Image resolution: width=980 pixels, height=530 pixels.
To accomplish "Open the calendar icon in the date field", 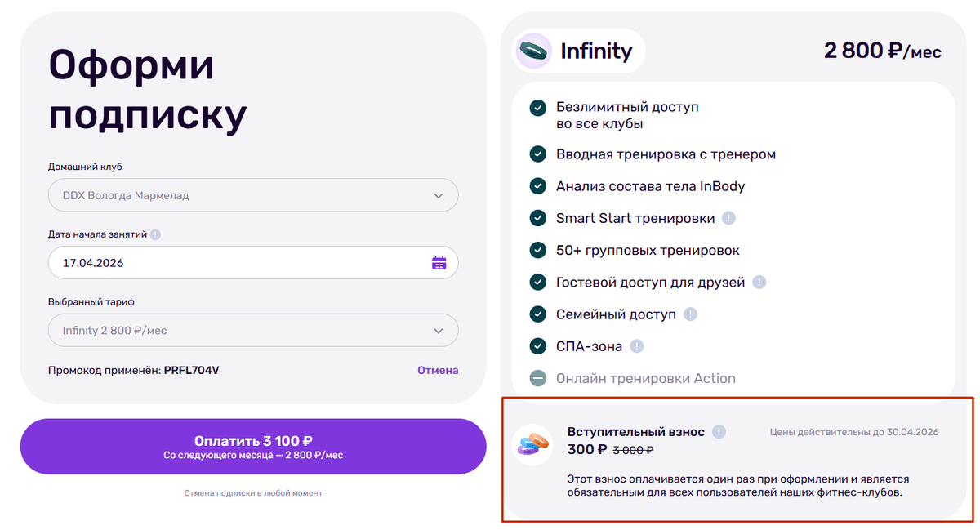I will pyautogui.click(x=439, y=262).
